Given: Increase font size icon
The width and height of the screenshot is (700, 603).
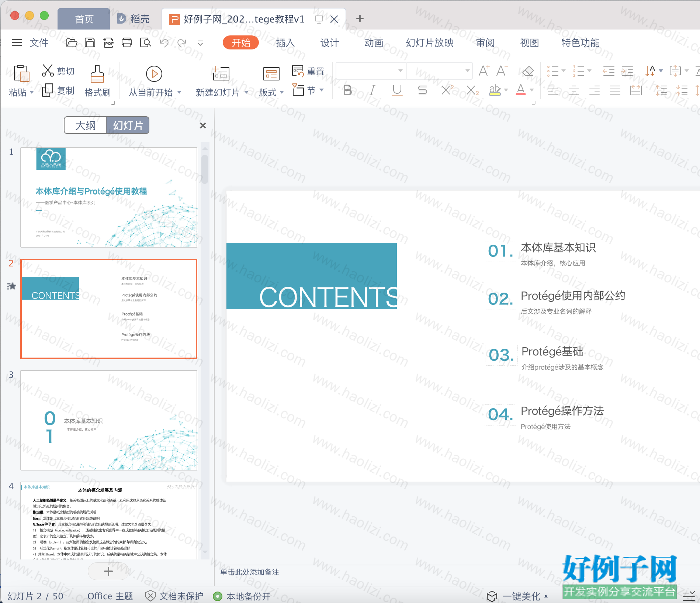Looking at the screenshot, I should pos(484,70).
